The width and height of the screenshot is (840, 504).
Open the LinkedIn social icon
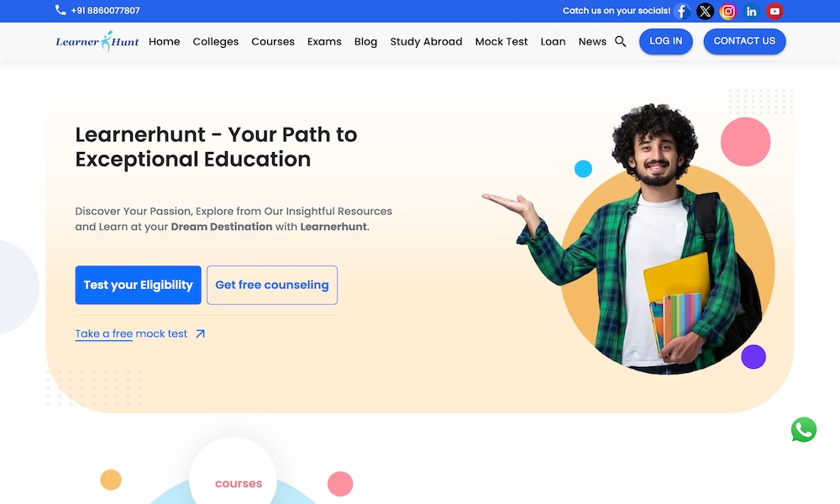[x=751, y=11]
